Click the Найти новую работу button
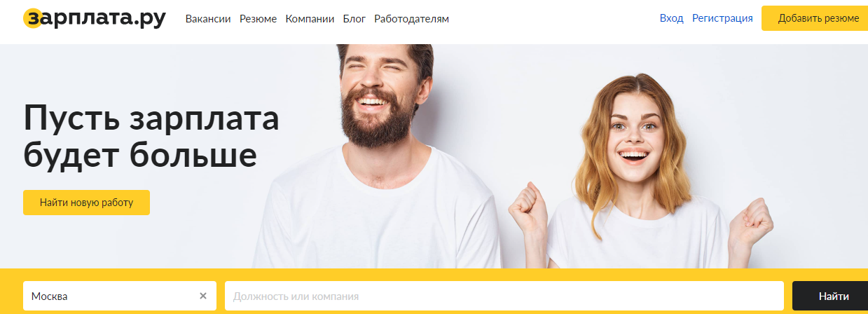 (x=86, y=203)
